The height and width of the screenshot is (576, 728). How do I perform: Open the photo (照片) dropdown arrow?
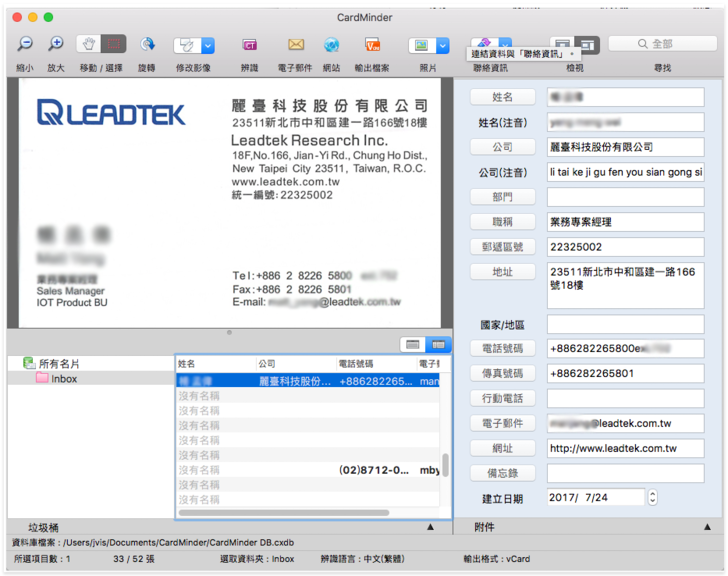(x=445, y=45)
